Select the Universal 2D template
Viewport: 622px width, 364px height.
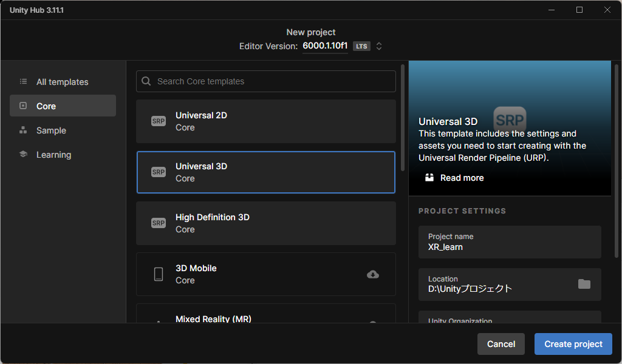click(x=266, y=121)
